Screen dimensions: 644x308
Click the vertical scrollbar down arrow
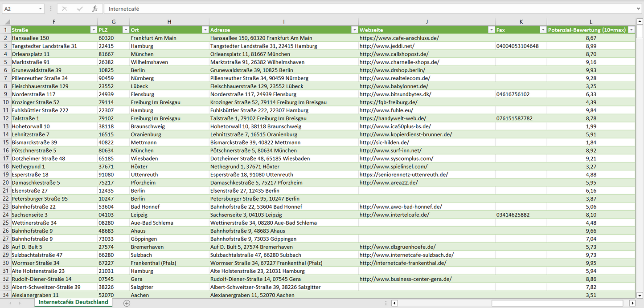coord(640,295)
